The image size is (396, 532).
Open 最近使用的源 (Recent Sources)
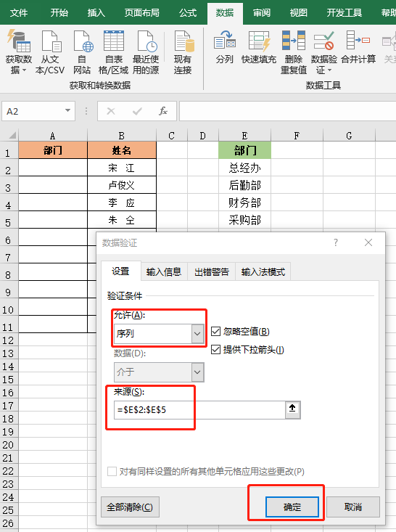click(x=146, y=52)
